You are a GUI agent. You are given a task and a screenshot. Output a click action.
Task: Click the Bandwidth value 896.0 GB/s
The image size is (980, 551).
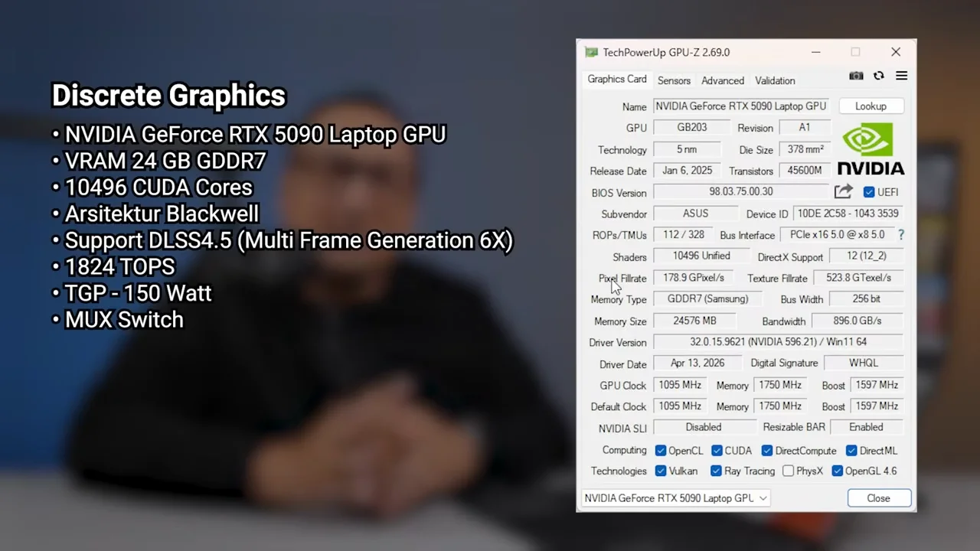857,321
